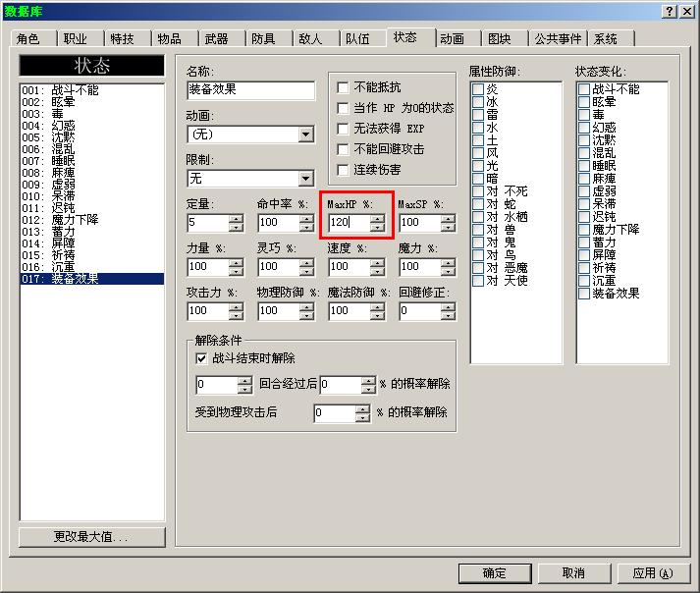This screenshot has height=593, width=700.
Task: Select 005: 沈默 in state list
Action: [92, 137]
